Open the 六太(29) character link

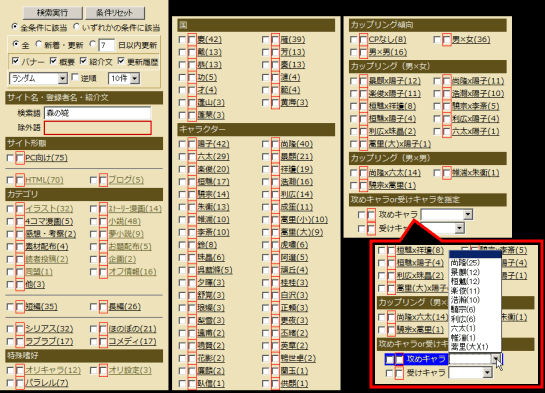point(213,156)
